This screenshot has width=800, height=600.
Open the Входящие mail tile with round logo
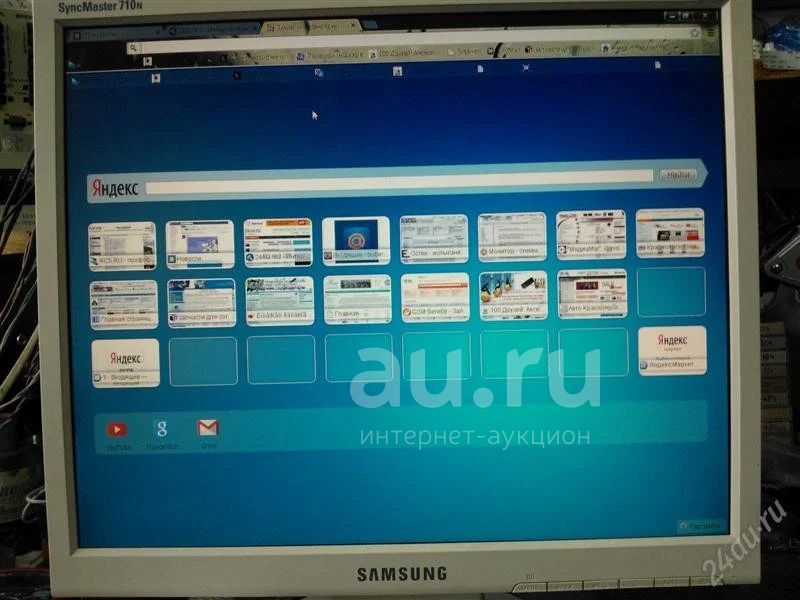tap(356, 240)
